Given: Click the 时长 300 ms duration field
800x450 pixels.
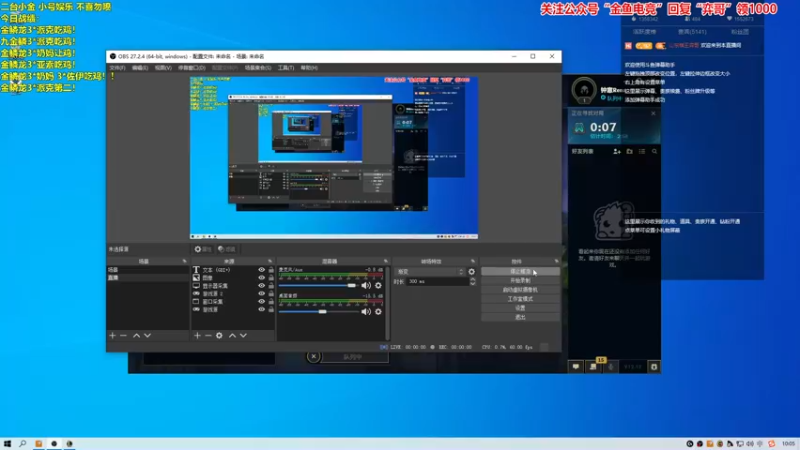Looking at the screenshot, I should point(437,281).
